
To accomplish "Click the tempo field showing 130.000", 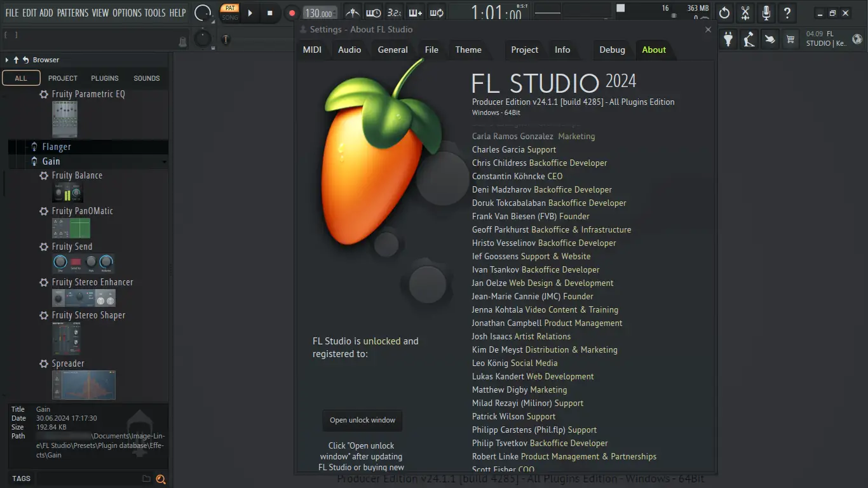I will tap(319, 13).
